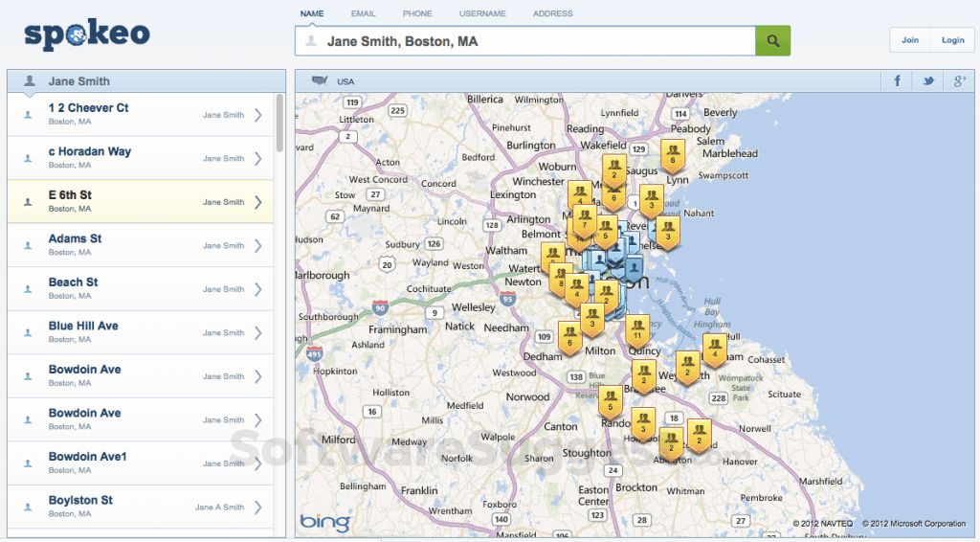Select the yellow 4 marker near Hingham
The width and height of the screenshot is (980, 542).
(714, 350)
